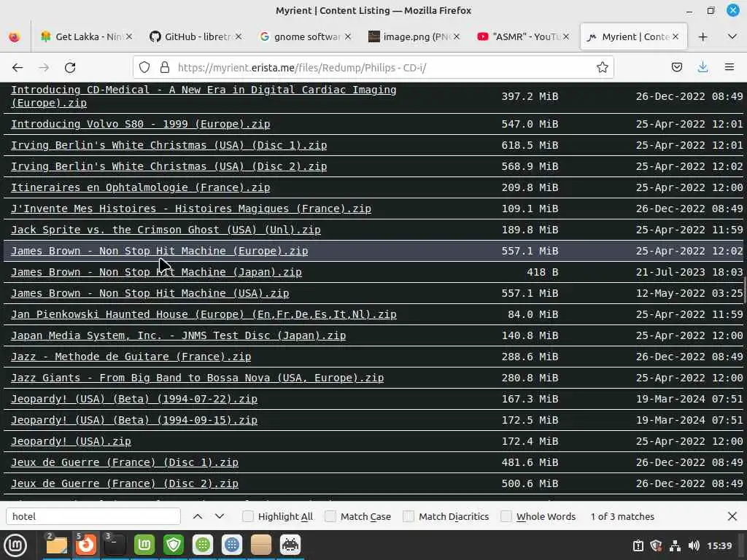The width and height of the screenshot is (747, 560).
Task: Open the Linux Mint start menu
Action: click(x=15, y=545)
